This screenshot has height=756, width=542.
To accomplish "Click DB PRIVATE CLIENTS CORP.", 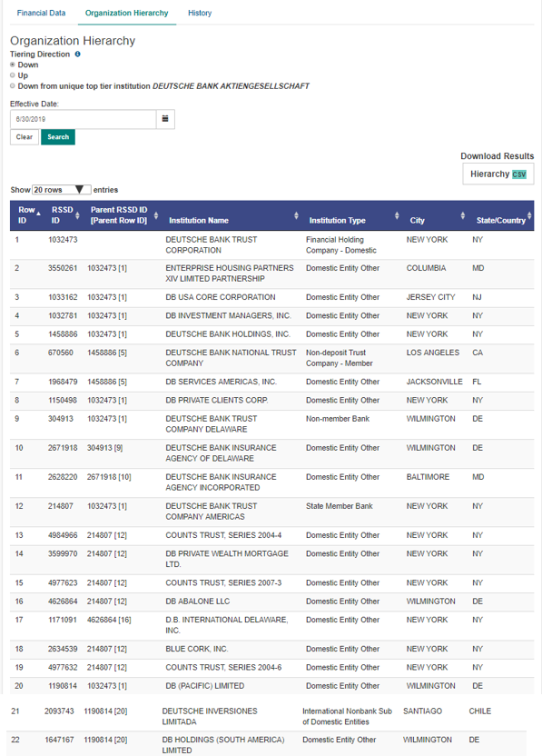I will coord(217,400).
